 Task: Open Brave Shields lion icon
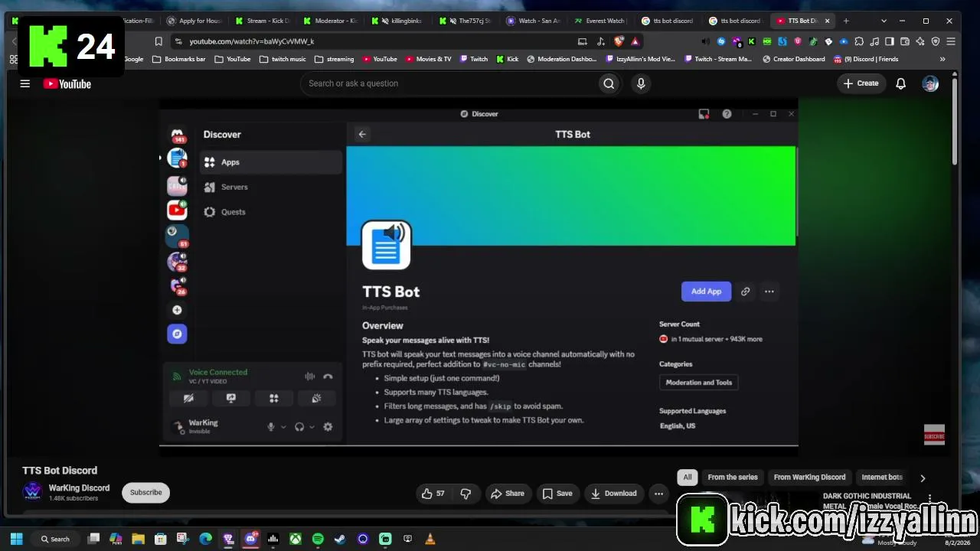(x=619, y=41)
